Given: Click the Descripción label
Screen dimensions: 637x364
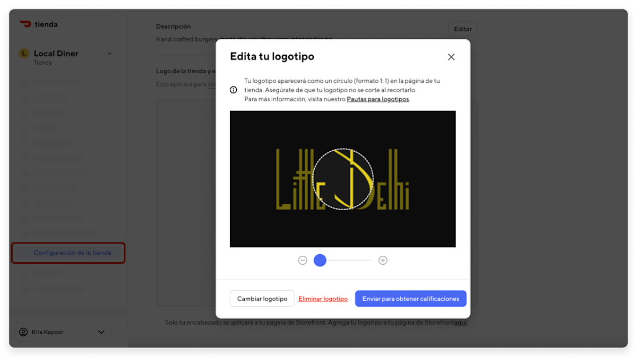Looking at the screenshot, I should click(x=174, y=26).
